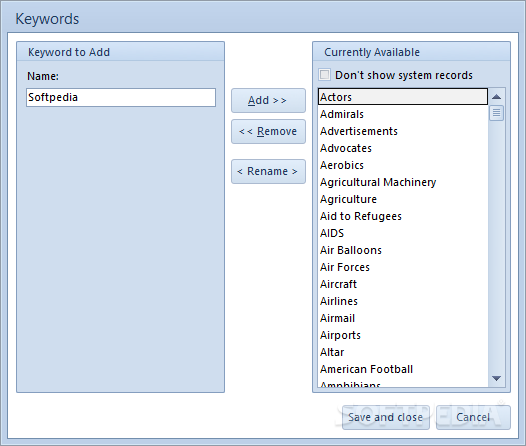Select the Airports keyword
Viewport: 526px width, 446px height.
tap(403, 335)
